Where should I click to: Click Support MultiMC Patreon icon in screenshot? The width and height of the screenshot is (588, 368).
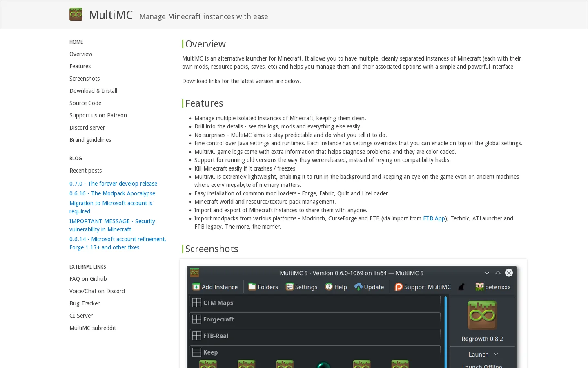pos(399,287)
